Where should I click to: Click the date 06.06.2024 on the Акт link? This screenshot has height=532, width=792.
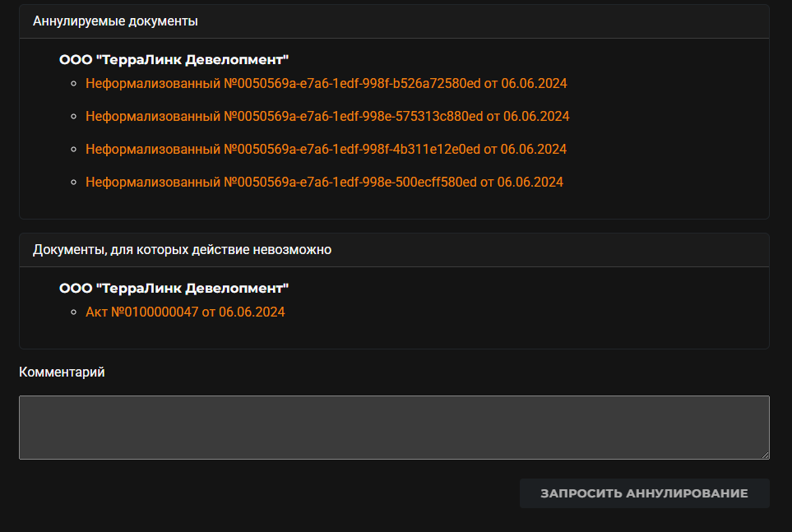click(x=252, y=312)
